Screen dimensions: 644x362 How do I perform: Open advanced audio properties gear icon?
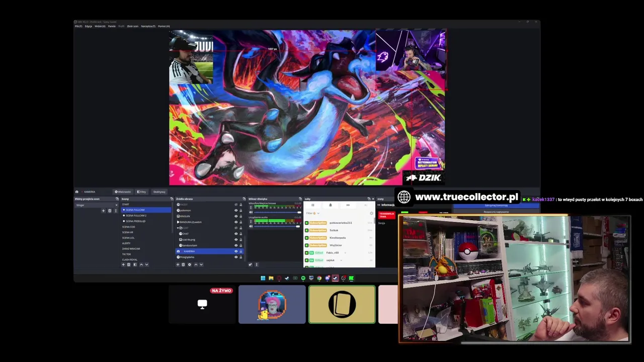tap(250, 264)
